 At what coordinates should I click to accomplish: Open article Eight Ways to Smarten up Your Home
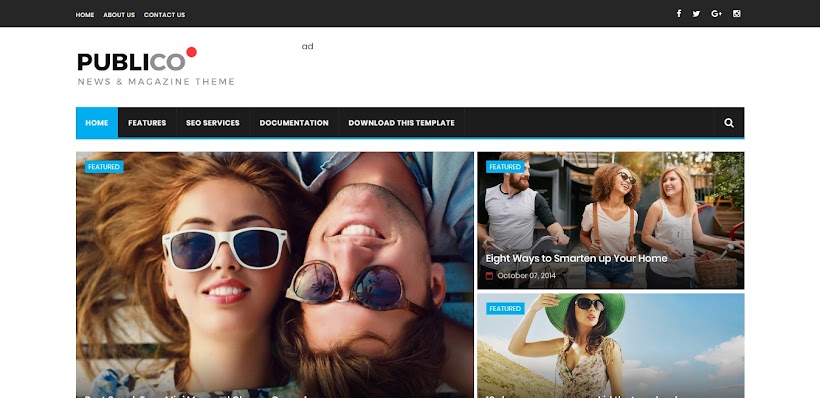(x=576, y=258)
